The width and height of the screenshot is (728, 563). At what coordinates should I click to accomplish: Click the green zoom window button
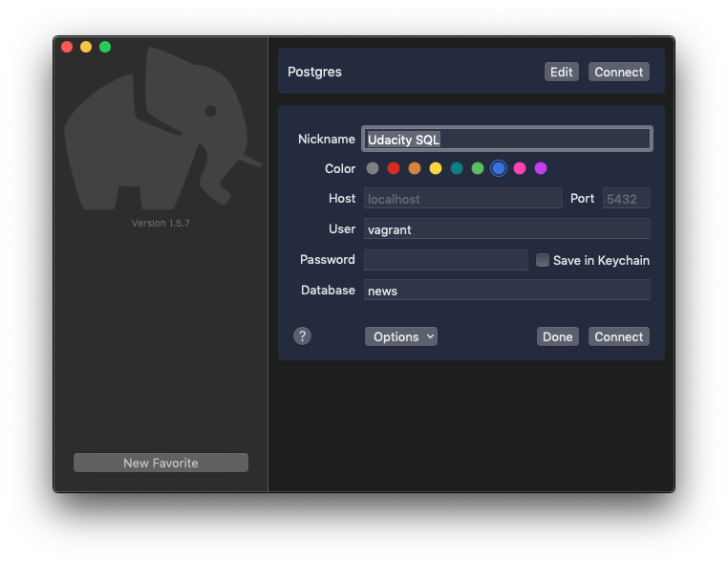point(105,47)
